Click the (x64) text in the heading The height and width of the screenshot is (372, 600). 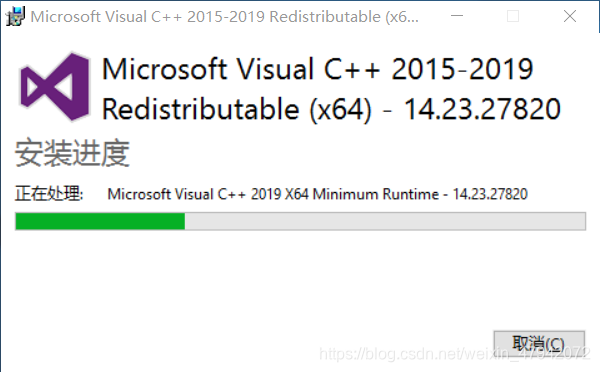[340, 110]
